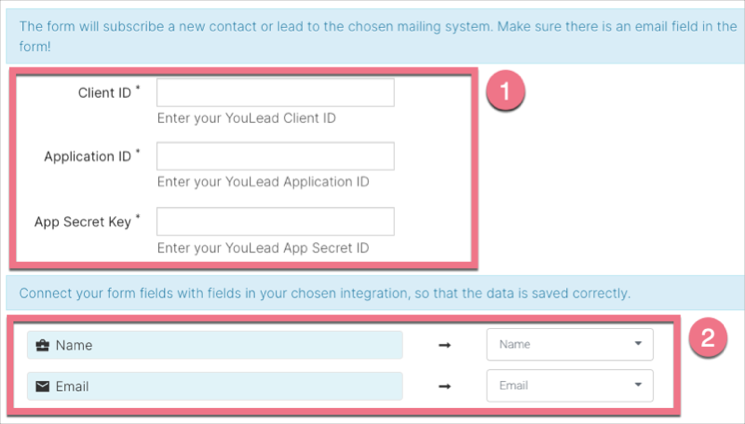
Task: Click the arrow icon in the Name row
Action: click(444, 345)
